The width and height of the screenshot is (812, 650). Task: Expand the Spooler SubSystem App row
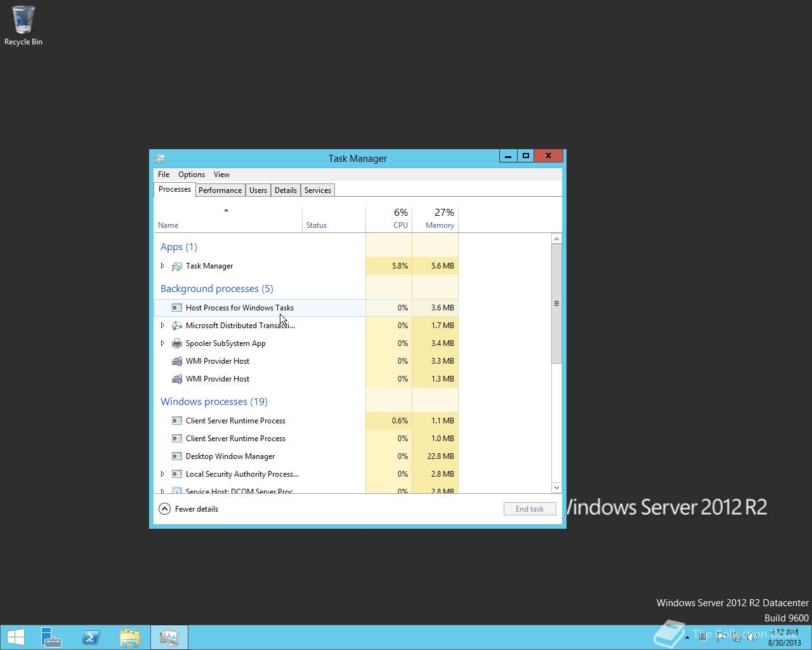(162, 343)
